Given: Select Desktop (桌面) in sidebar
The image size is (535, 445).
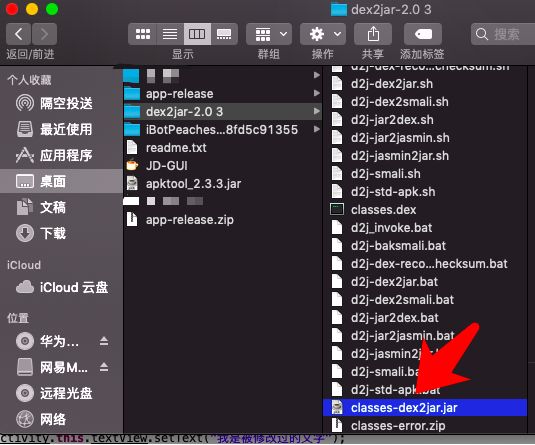Looking at the screenshot, I should pos(61,181).
